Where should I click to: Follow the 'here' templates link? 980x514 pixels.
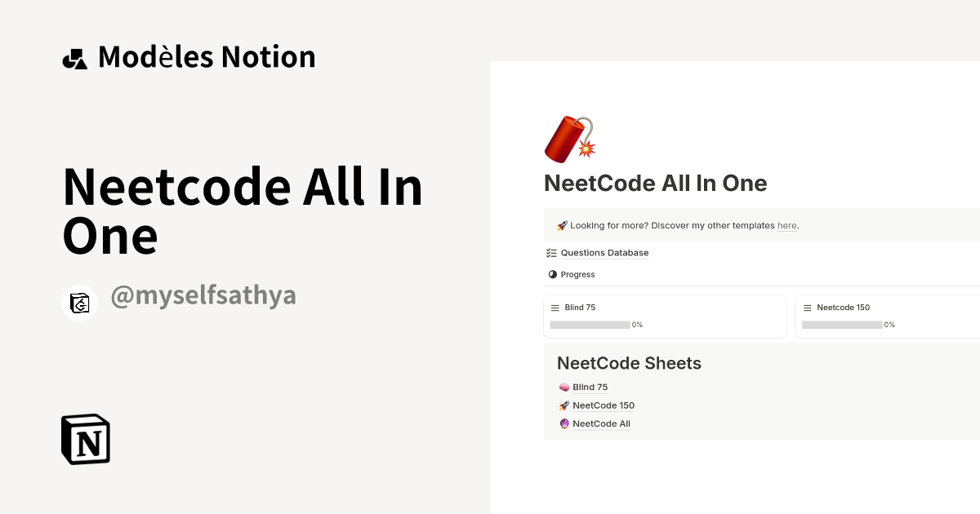coord(786,225)
